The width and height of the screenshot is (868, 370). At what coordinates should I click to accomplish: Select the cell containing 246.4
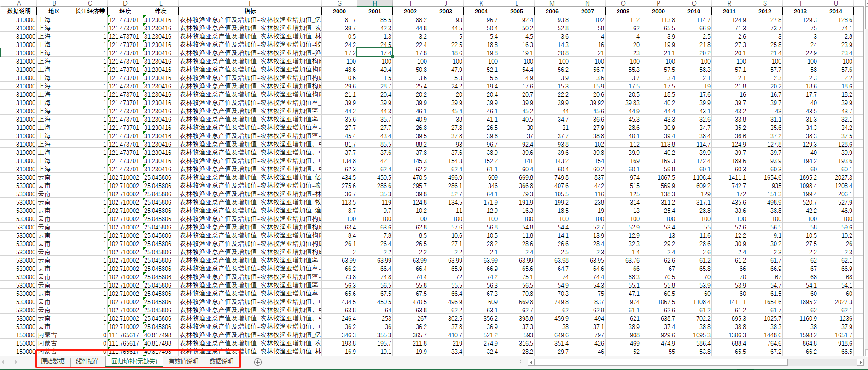pyautogui.click(x=339, y=318)
